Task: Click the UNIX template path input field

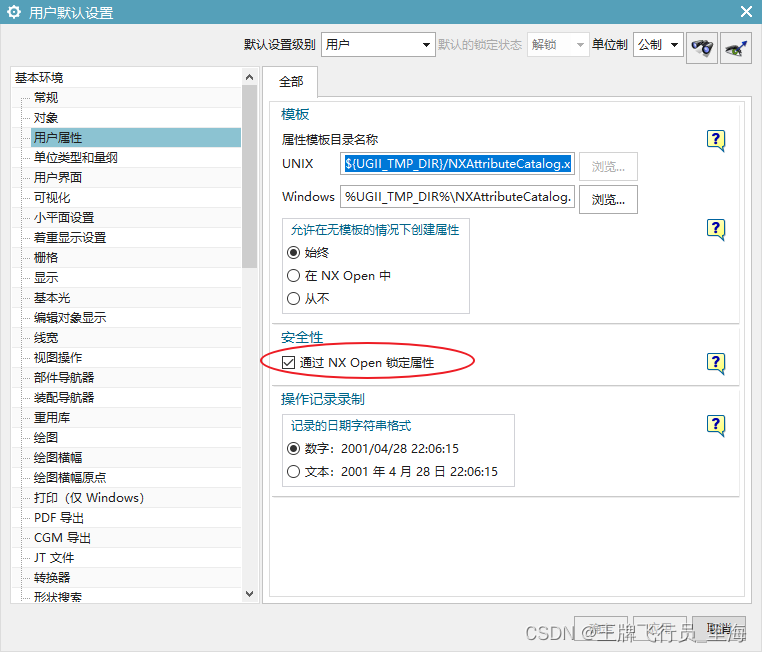Action: click(x=457, y=164)
